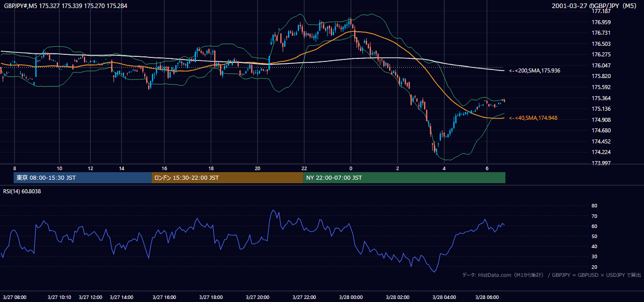644x302 pixels.
Task: Click the hour 4 tick under the price chart
Action: (x=444, y=168)
